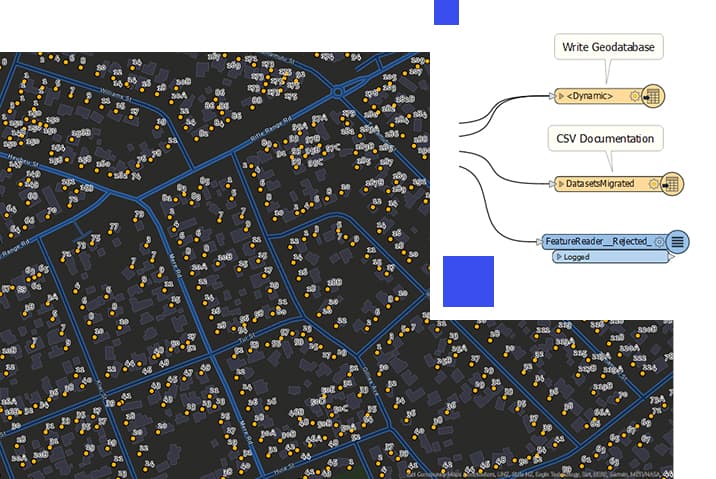Image resolution: width=716 pixels, height=479 pixels.
Task: Click the large blue square
Action: coord(468,281)
